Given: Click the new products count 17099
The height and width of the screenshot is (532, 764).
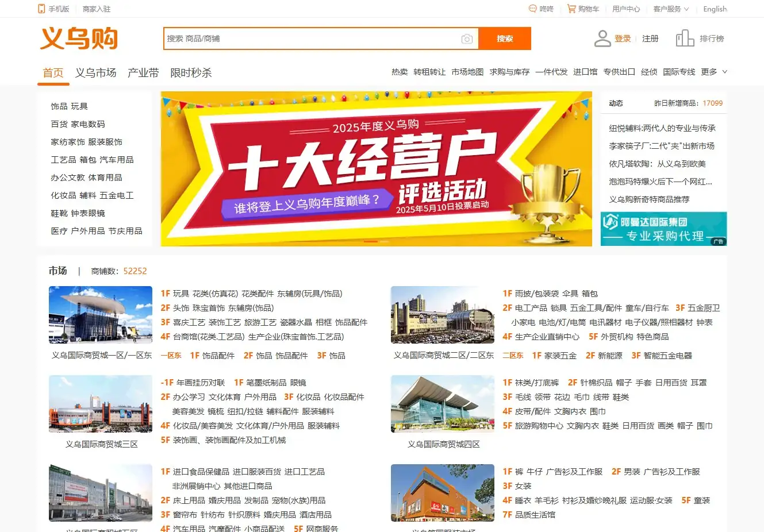Looking at the screenshot, I should (712, 103).
